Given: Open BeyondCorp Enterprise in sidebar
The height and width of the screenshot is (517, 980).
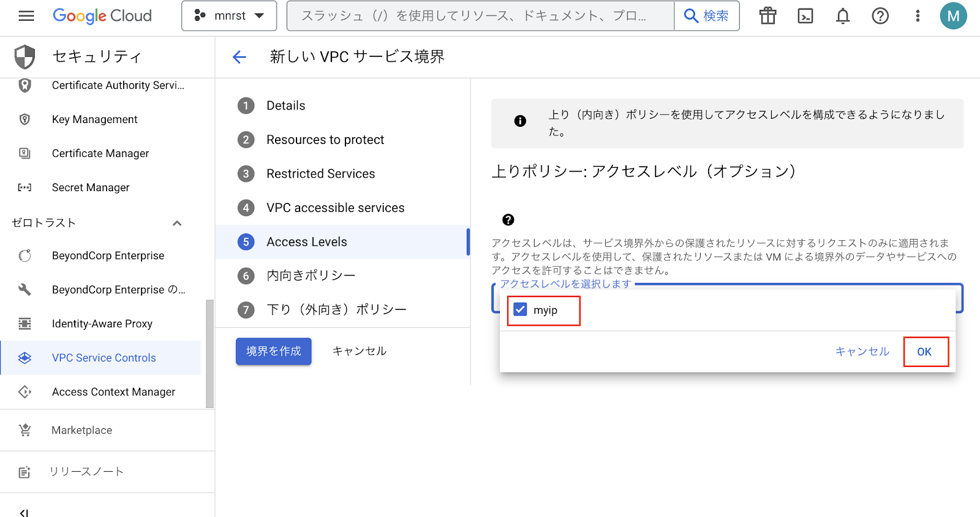Looking at the screenshot, I should click(x=108, y=255).
